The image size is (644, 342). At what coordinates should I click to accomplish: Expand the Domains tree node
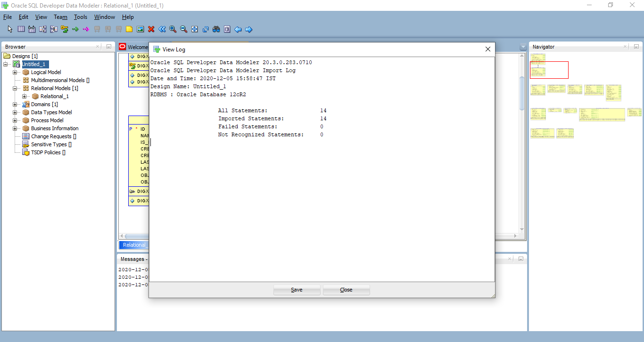click(15, 104)
